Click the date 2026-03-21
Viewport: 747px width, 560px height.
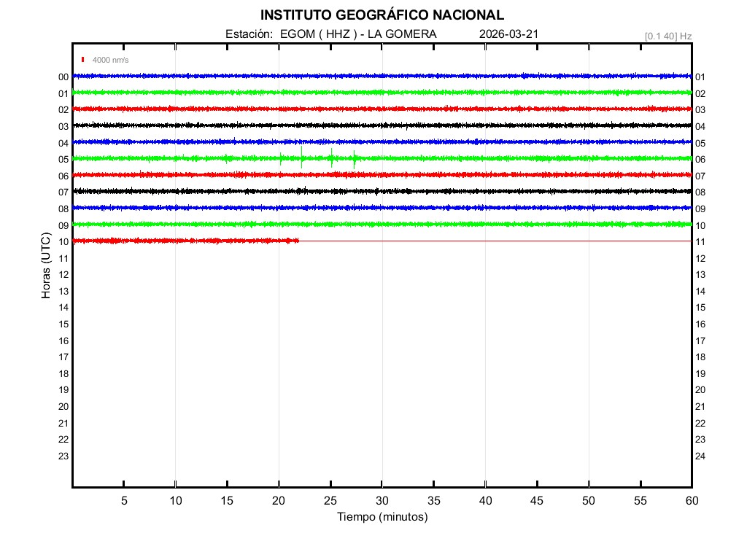[509, 34]
